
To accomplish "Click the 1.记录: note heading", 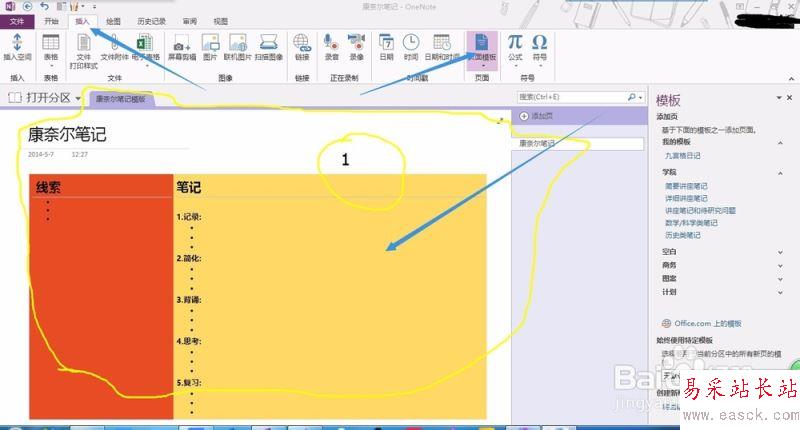I will click(x=189, y=217).
